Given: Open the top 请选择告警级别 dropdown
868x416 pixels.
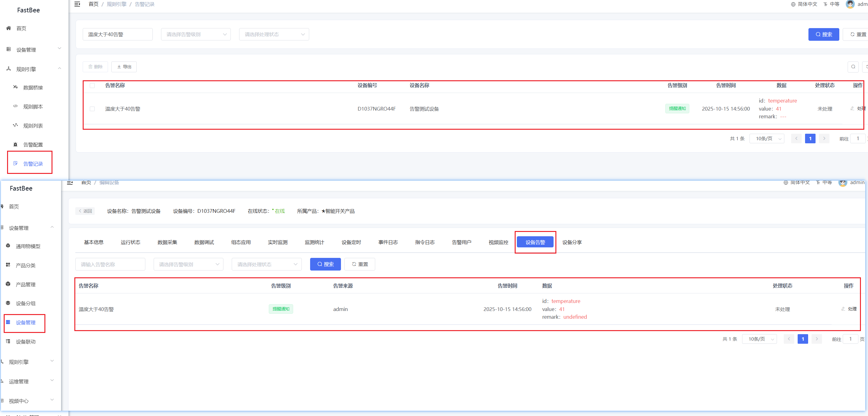Looking at the screenshot, I should point(196,34).
